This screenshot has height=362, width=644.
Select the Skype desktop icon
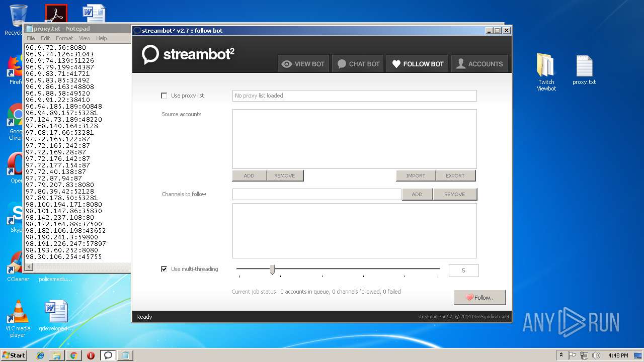click(x=15, y=217)
